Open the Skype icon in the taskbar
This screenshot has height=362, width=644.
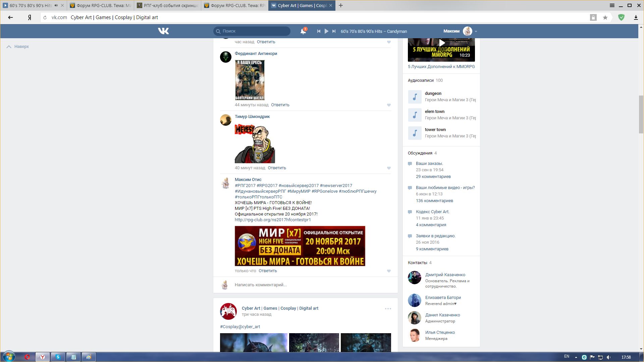58,357
